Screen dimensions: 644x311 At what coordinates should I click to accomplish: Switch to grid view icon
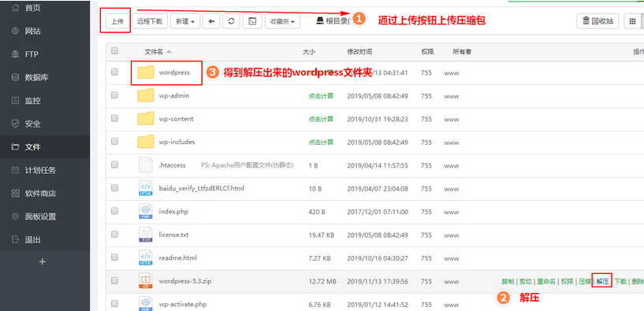[x=632, y=21]
